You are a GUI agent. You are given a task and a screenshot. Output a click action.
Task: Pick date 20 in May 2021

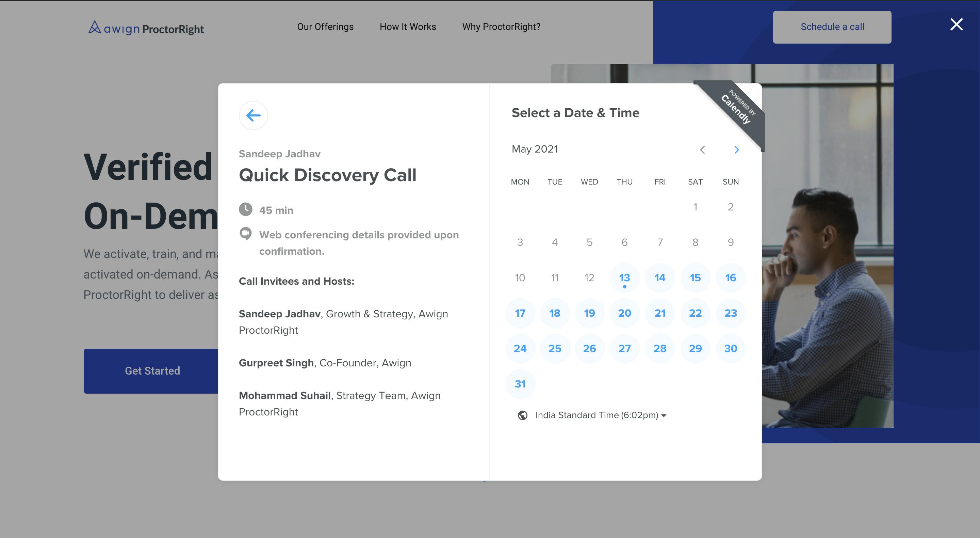[624, 313]
